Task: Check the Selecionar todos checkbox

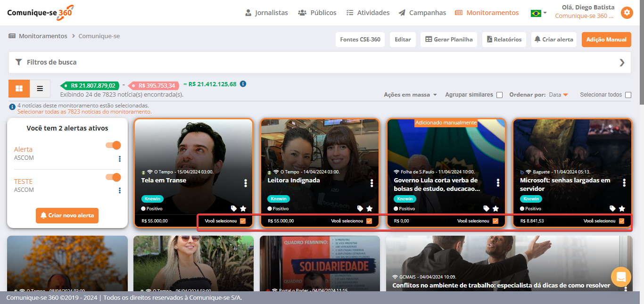Action: click(x=628, y=95)
